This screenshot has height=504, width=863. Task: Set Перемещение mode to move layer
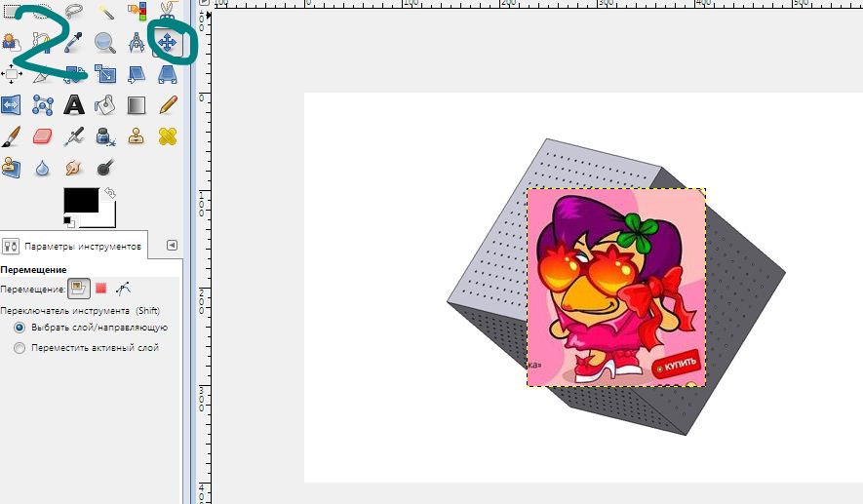(78, 289)
